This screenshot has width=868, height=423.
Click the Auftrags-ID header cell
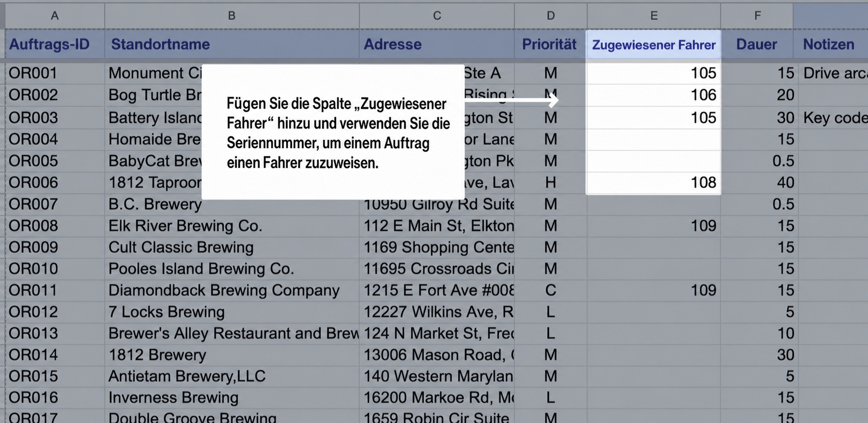click(55, 44)
